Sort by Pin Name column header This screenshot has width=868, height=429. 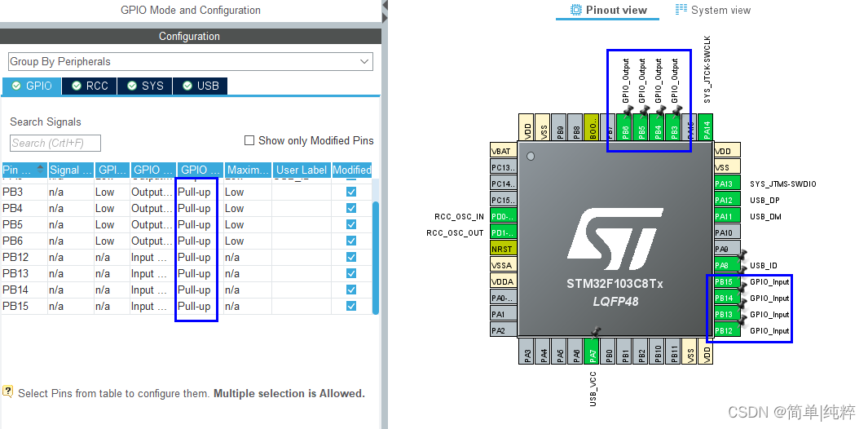coord(24,170)
